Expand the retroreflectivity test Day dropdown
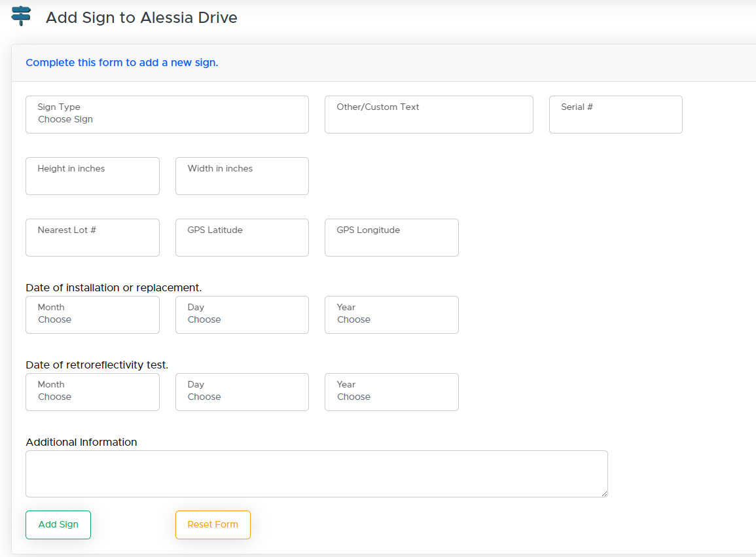Viewport: 756px width, 557px height. [242, 393]
